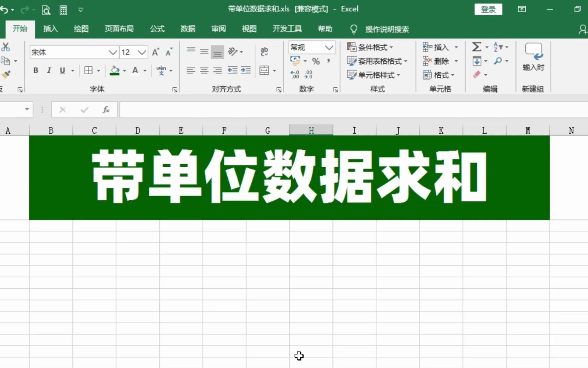
Task: Click the Borders icon
Action: (88, 71)
